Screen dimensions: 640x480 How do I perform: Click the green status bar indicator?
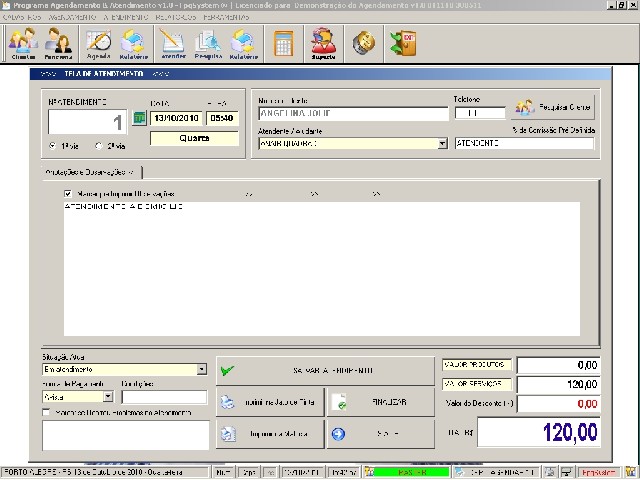coord(411,472)
